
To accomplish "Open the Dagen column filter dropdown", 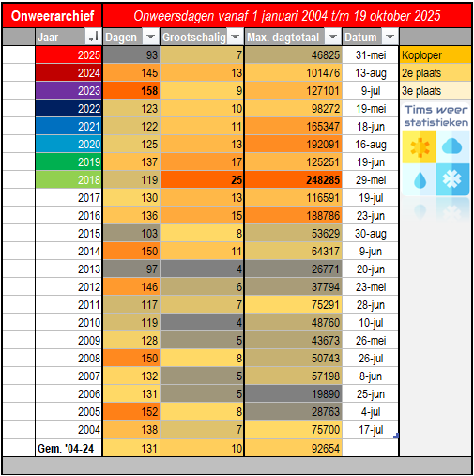I will [x=151, y=38].
